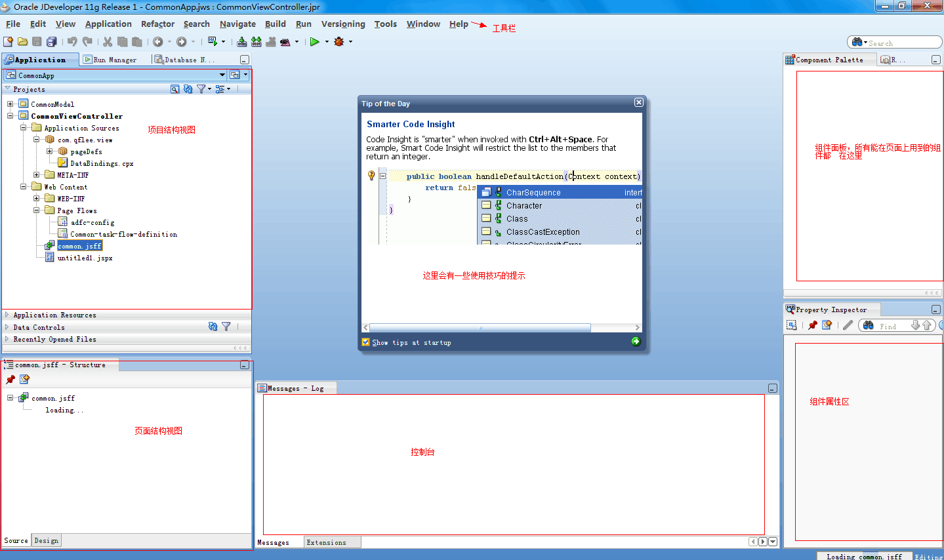Click the Projects filter funnel icon
This screenshot has width=944, height=560.
pyautogui.click(x=201, y=89)
